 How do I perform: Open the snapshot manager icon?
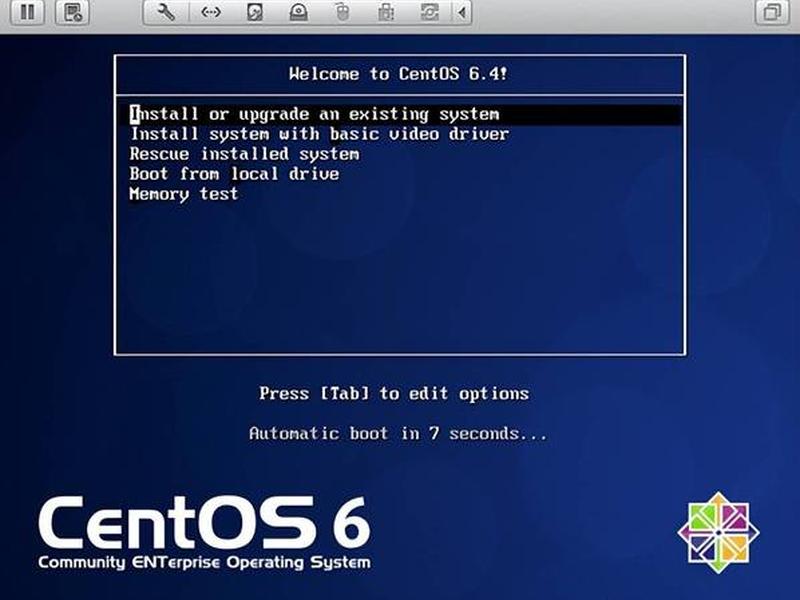(72, 12)
